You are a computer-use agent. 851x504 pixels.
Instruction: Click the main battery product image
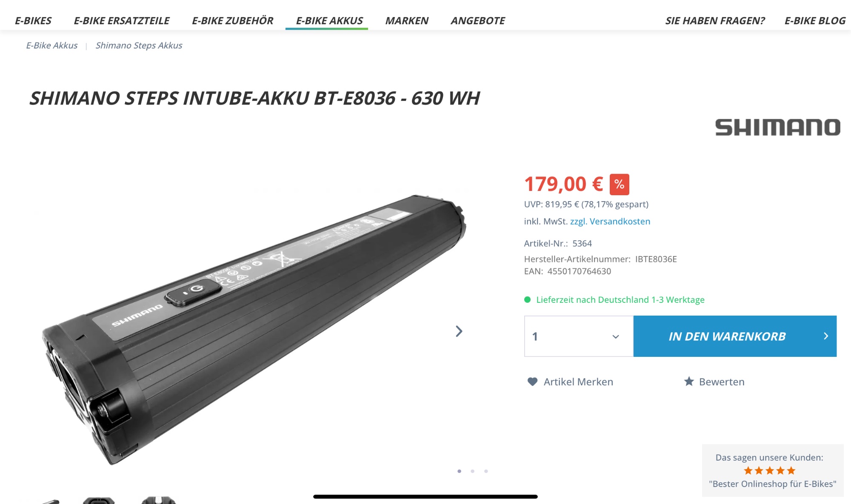254,330
